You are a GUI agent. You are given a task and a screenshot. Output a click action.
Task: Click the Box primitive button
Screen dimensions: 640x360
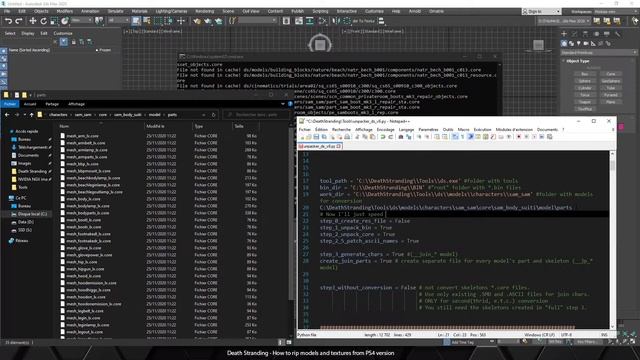(x=584, y=74)
